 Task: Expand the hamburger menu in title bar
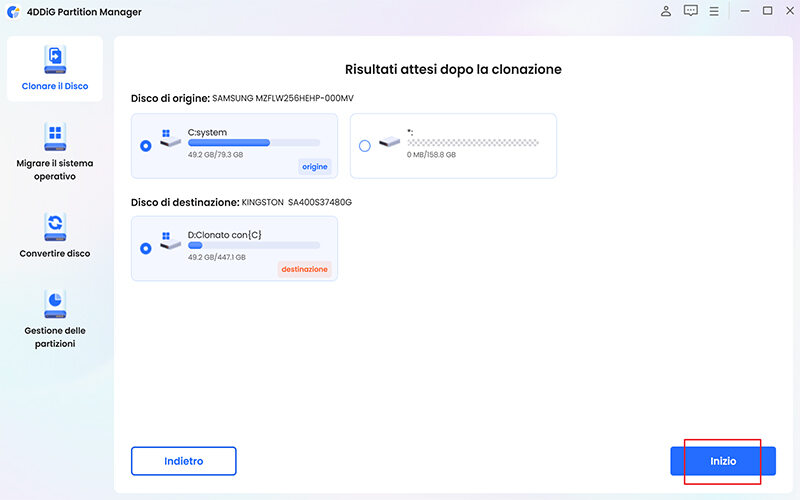[714, 11]
